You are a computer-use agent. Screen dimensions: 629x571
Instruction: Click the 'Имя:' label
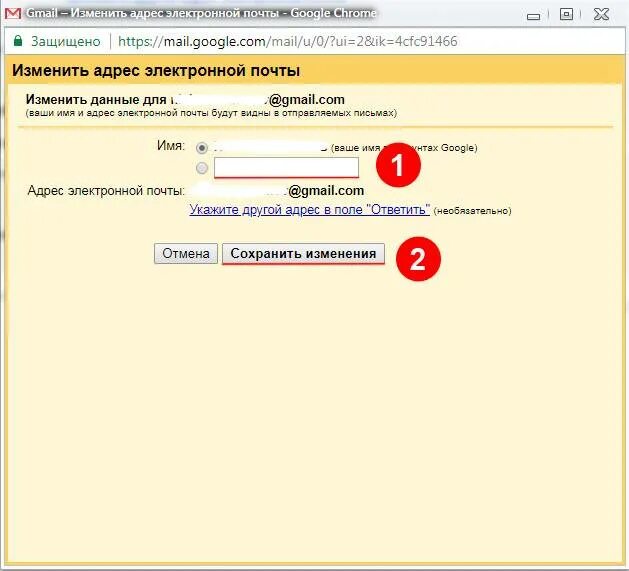171,145
